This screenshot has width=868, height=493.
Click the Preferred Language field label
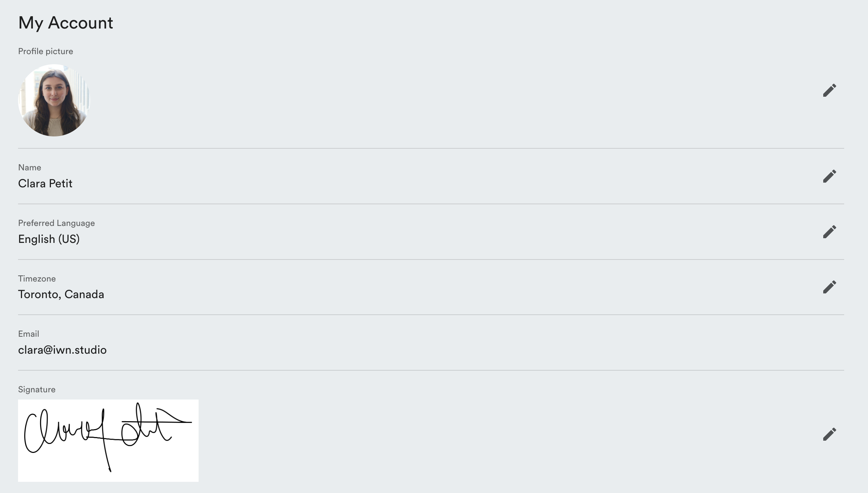pos(56,223)
